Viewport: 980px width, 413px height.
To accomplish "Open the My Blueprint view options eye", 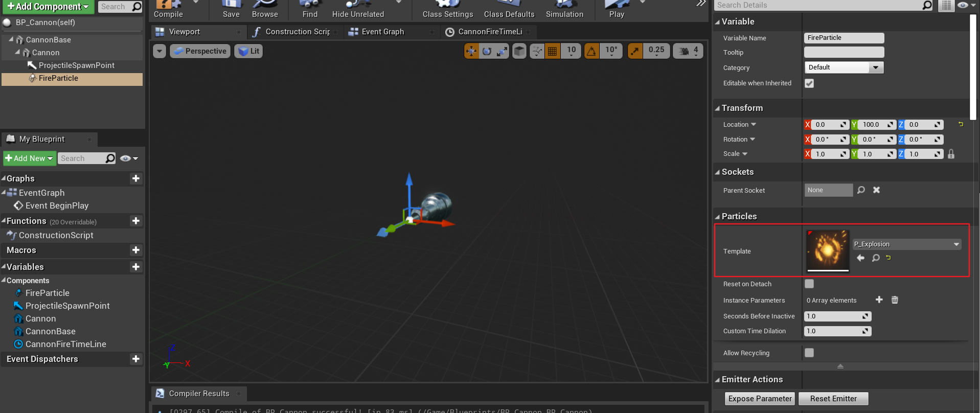I will (x=129, y=158).
